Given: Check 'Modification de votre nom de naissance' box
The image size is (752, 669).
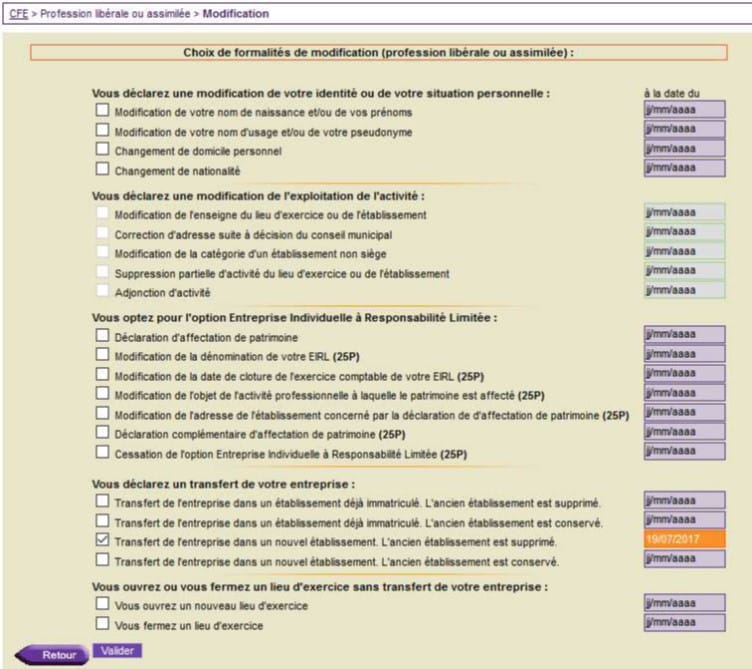Looking at the screenshot, I should click(102, 110).
